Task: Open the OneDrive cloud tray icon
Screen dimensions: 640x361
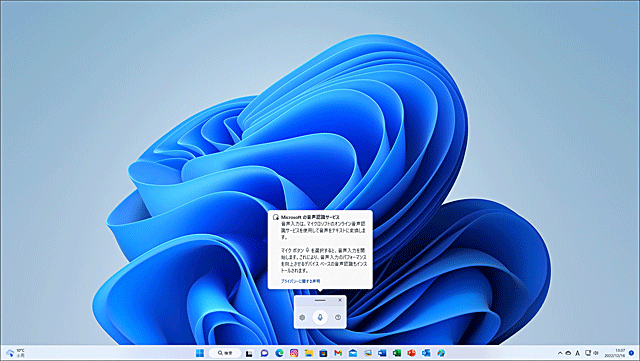Action: tap(568, 353)
